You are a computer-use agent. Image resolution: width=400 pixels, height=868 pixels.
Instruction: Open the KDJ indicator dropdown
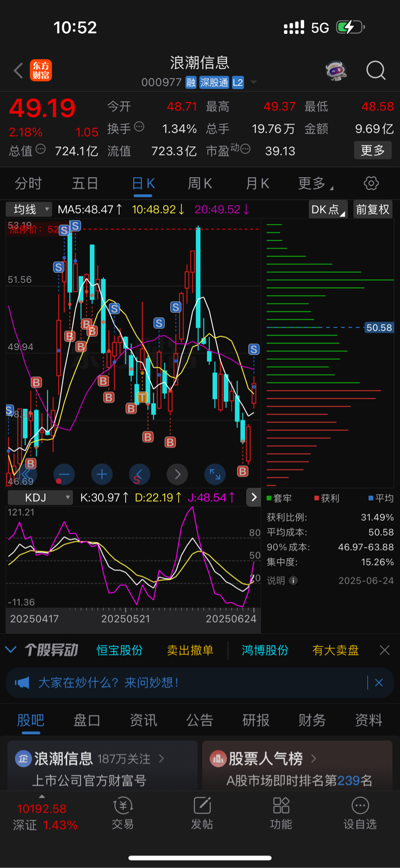coord(40,498)
